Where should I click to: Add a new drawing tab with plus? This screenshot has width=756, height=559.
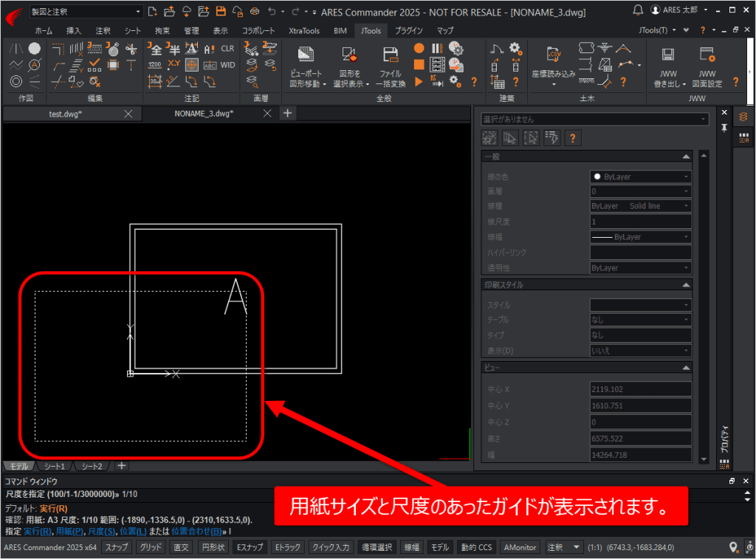(287, 113)
